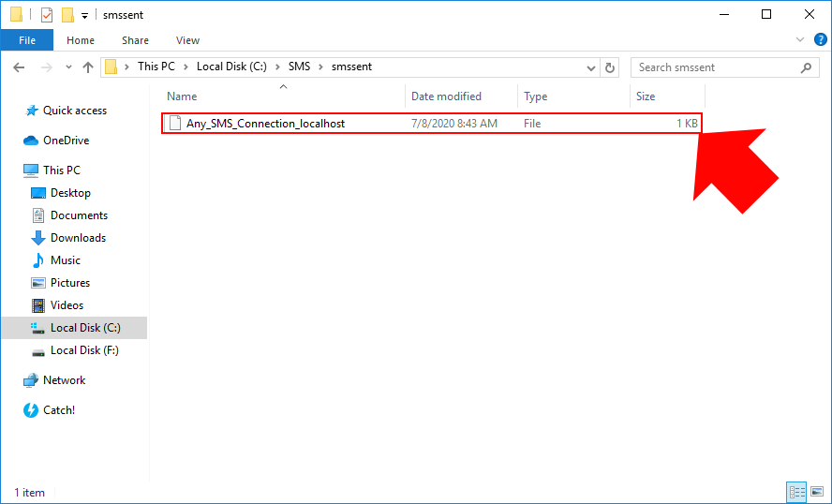Screen dimensions: 832x504
Task: Click the Downloads arrow icon
Action: point(38,238)
